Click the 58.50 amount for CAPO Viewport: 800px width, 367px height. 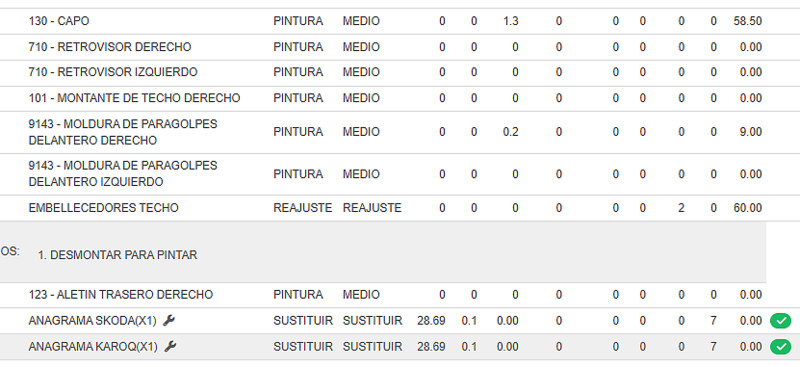pyautogui.click(x=747, y=21)
